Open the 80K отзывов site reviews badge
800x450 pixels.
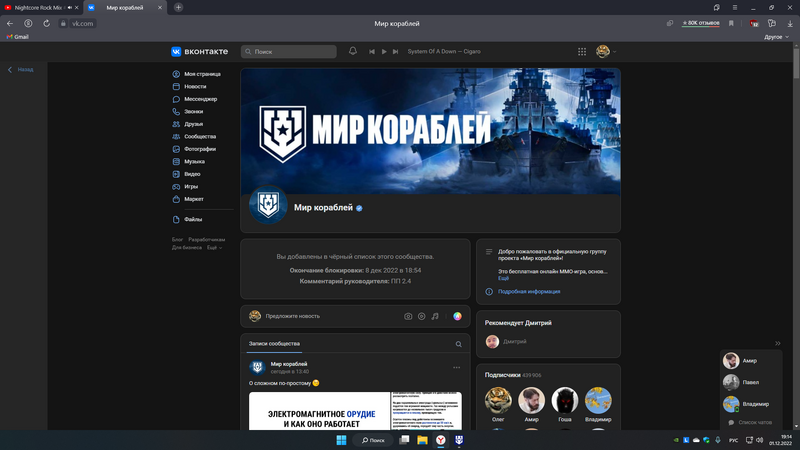click(x=701, y=23)
